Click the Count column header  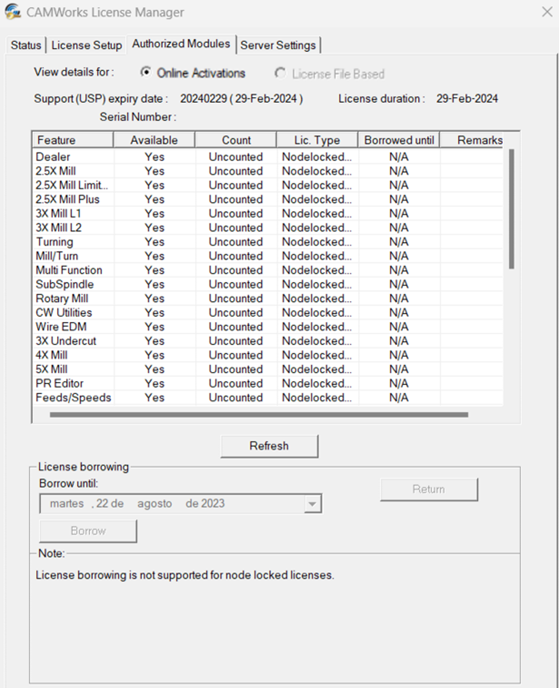[x=236, y=140]
